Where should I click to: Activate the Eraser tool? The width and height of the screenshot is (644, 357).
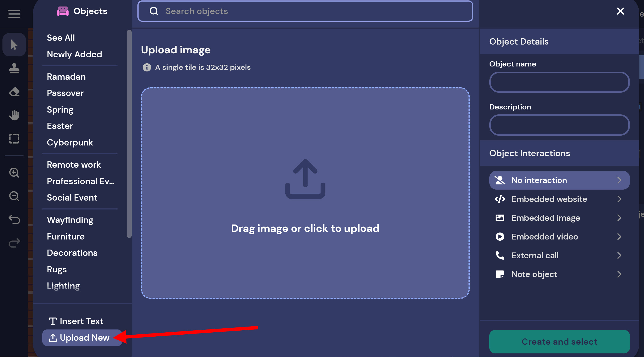click(14, 92)
